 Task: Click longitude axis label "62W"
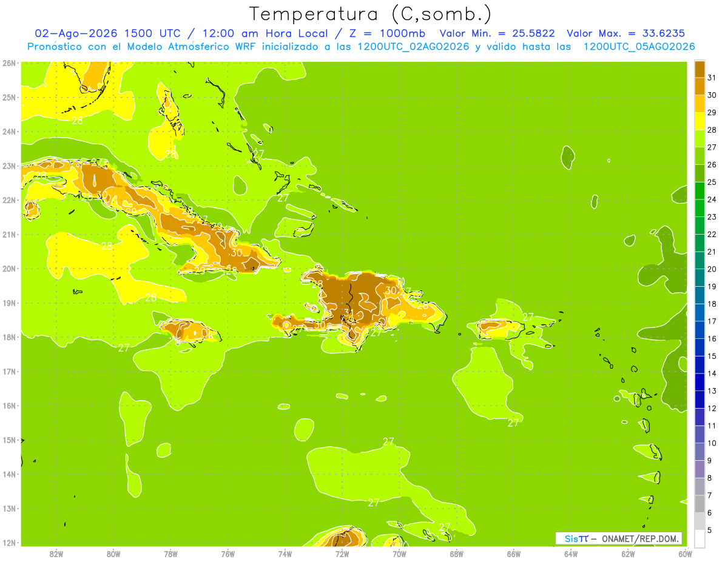(629, 554)
